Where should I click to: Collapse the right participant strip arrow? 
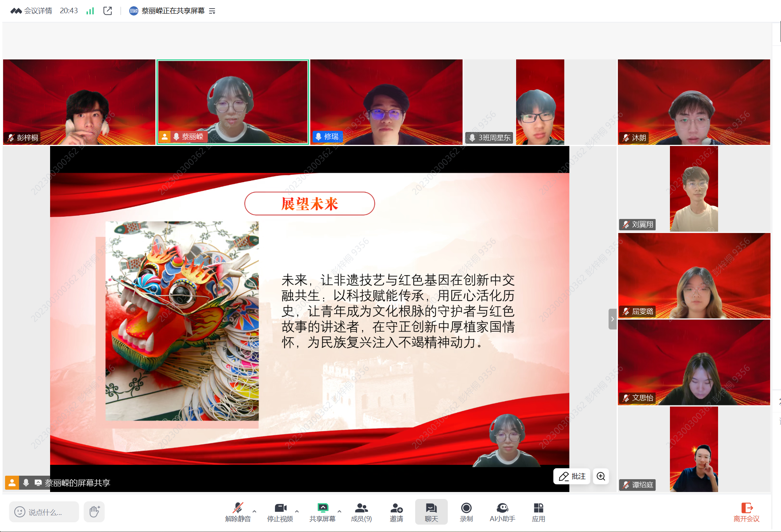[612, 319]
